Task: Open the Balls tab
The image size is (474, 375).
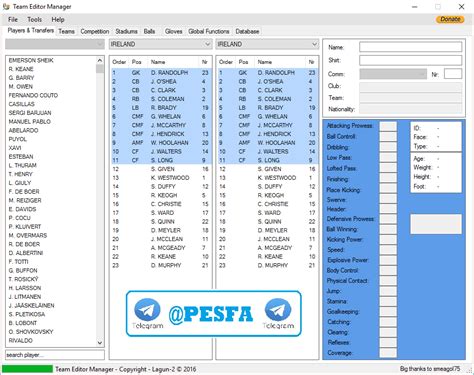Action: click(149, 31)
